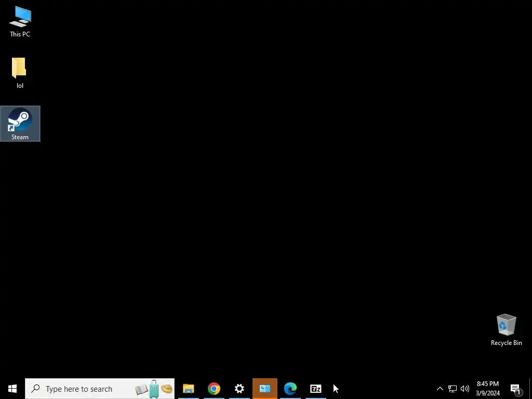Click Show desktop strip at taskbar end
The image size is (532, 399).
click(x=530, y=389)
